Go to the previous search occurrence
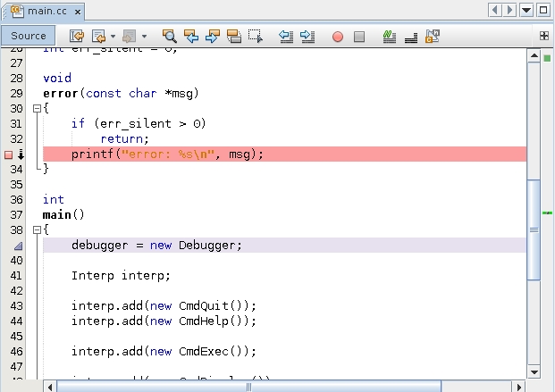This screenshot has width=555, height=392. pos(191,36)
